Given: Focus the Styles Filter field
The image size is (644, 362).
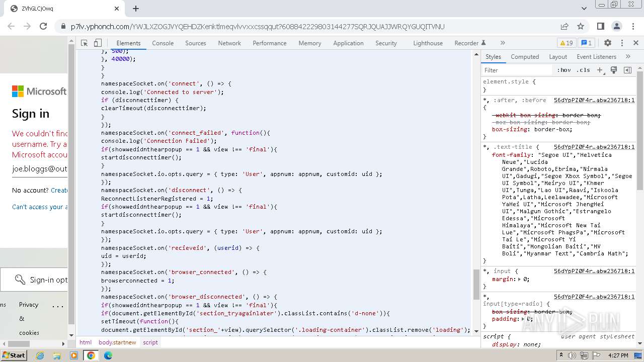Looking at the screenshot, I should tap(517, 70).
